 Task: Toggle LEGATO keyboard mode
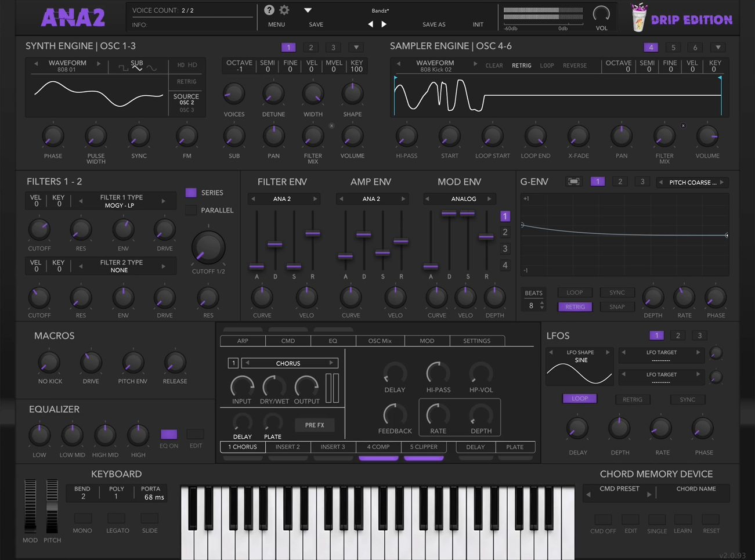tap(117, 518)
